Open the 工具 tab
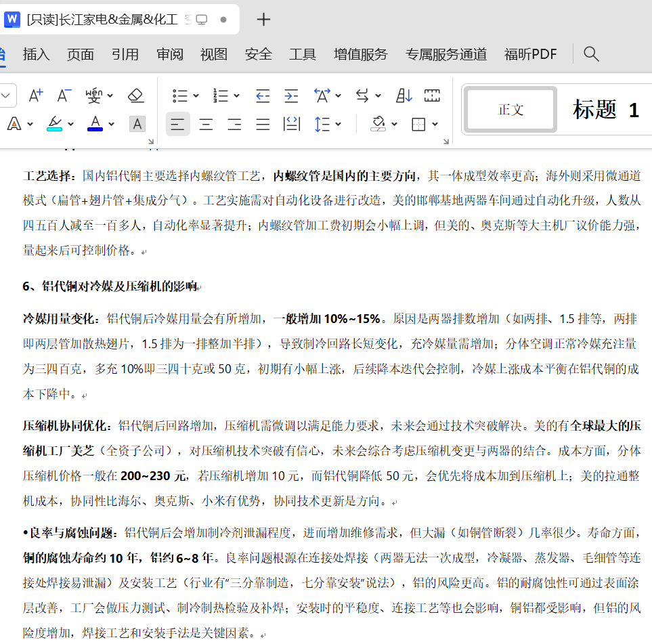The width and height of the screenshot is (652, 644). (303, 54)
